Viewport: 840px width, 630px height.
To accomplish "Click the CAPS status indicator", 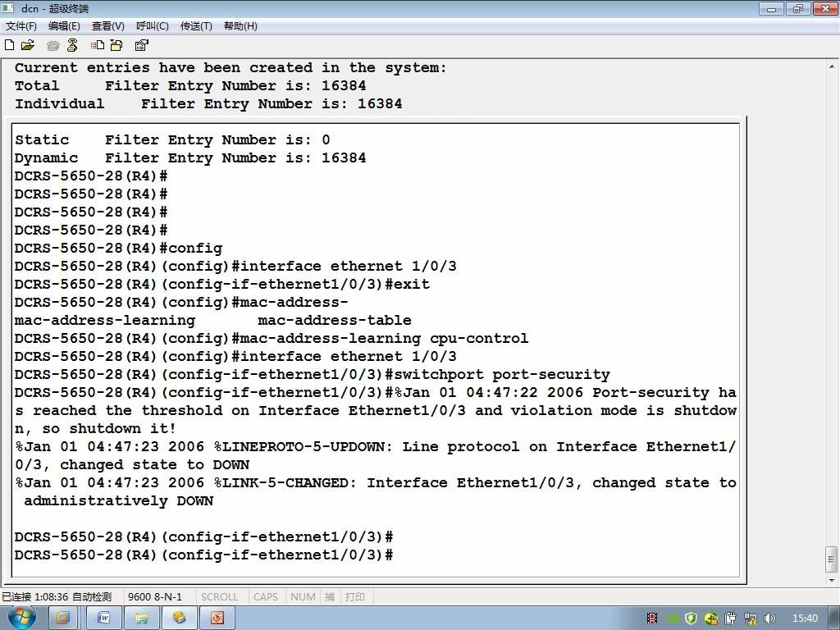I will [x=266, y=597].
